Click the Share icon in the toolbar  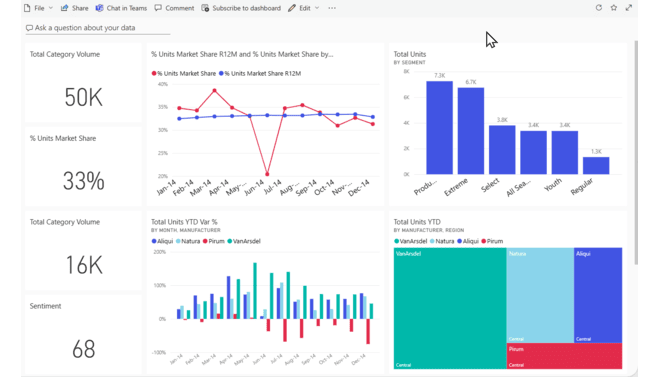(x=75, y=8)
